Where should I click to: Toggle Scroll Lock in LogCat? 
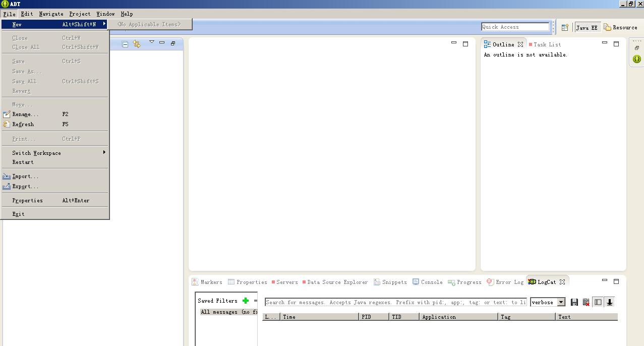click(x=609, y=302)
